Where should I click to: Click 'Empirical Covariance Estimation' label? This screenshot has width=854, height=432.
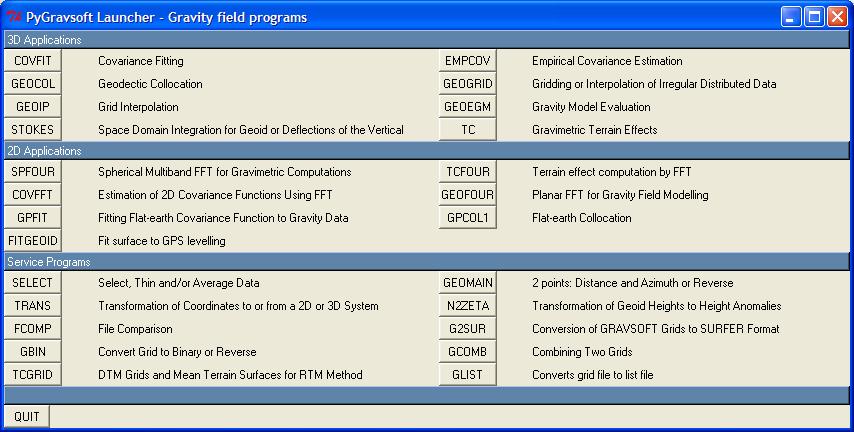607,61
